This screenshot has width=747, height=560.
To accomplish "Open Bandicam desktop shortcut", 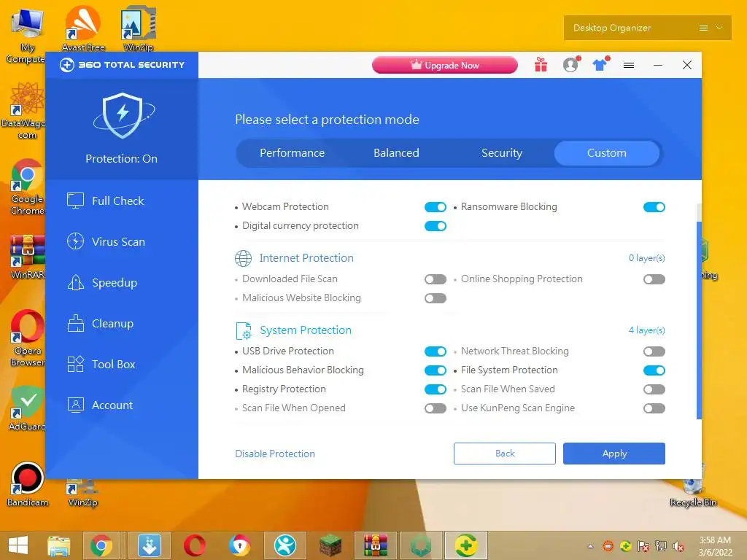I will (27, 484).
